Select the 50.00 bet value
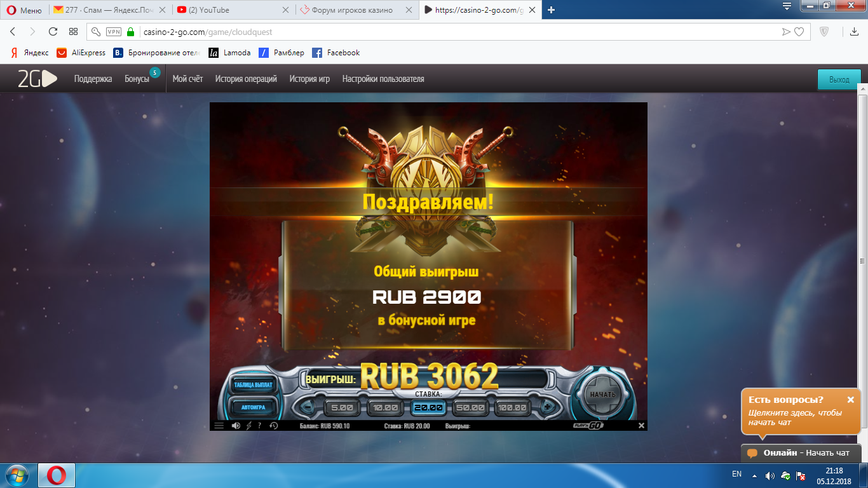This screenshot has height=488, width=868. (470, 407)
